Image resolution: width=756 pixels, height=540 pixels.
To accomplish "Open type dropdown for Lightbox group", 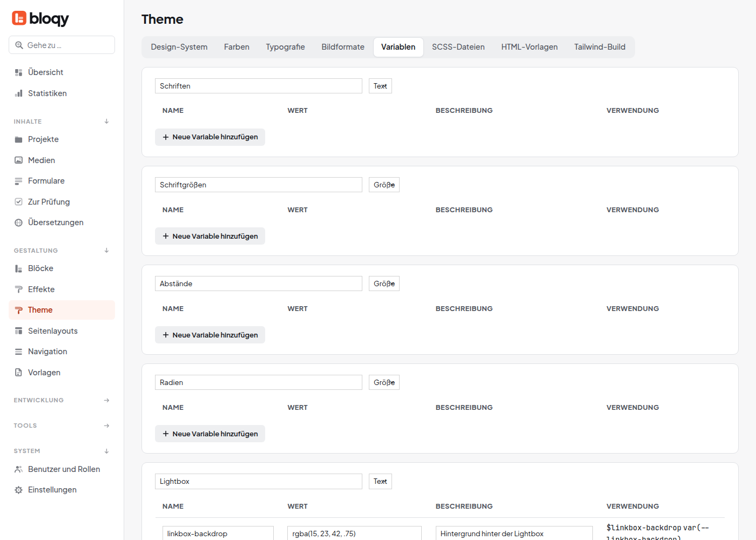I will pos(380,481).
